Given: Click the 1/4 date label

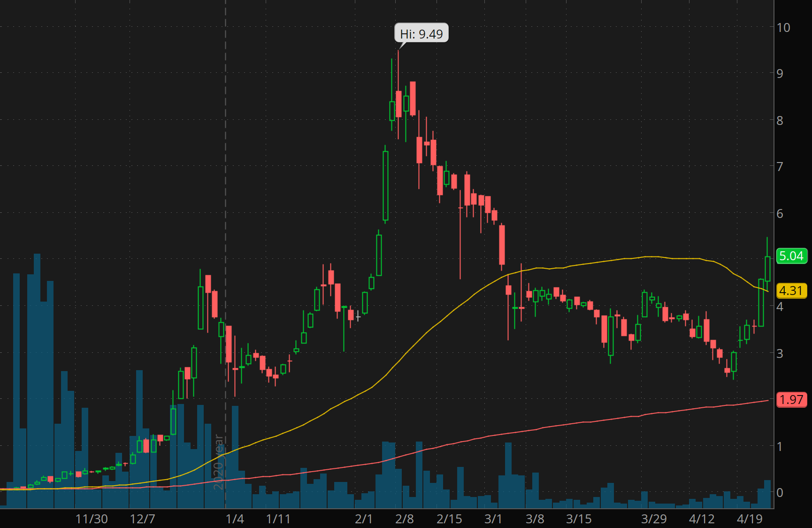Looking at the screenshot, I should coord(235,519).
